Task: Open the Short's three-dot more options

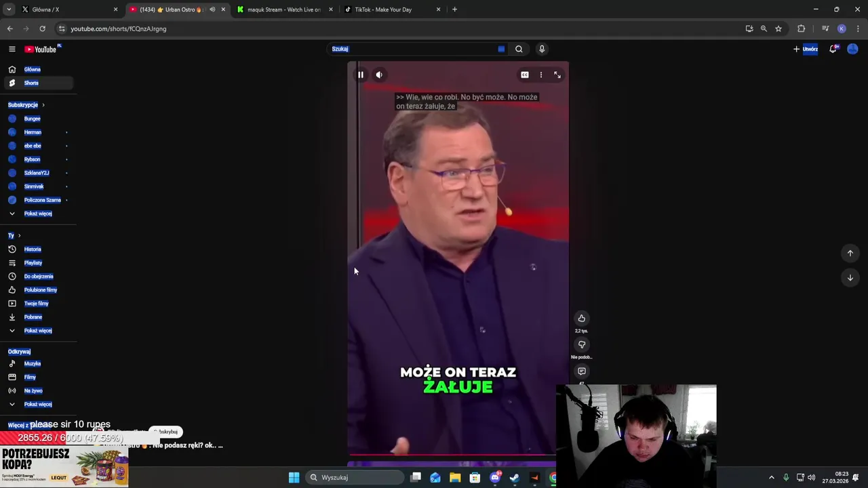Action: pos(540,75)
